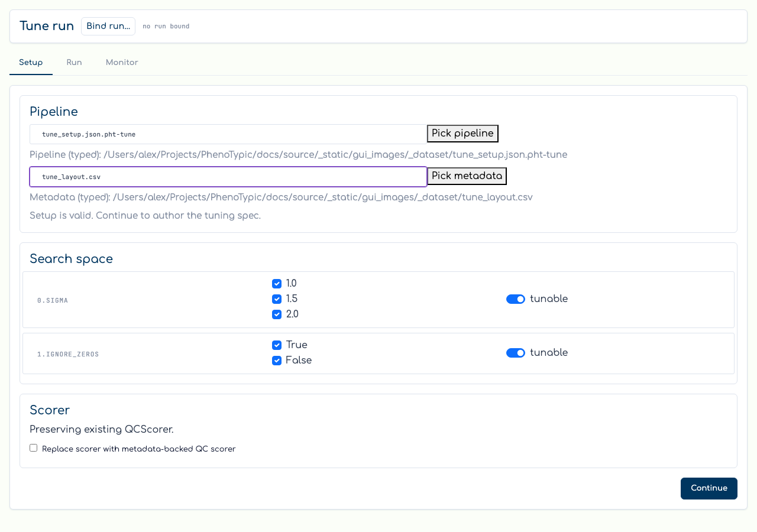Click the 'Preserving existing QCScorer.' text
This screenshot has height=532, width=757.
(x=102, y=429)
